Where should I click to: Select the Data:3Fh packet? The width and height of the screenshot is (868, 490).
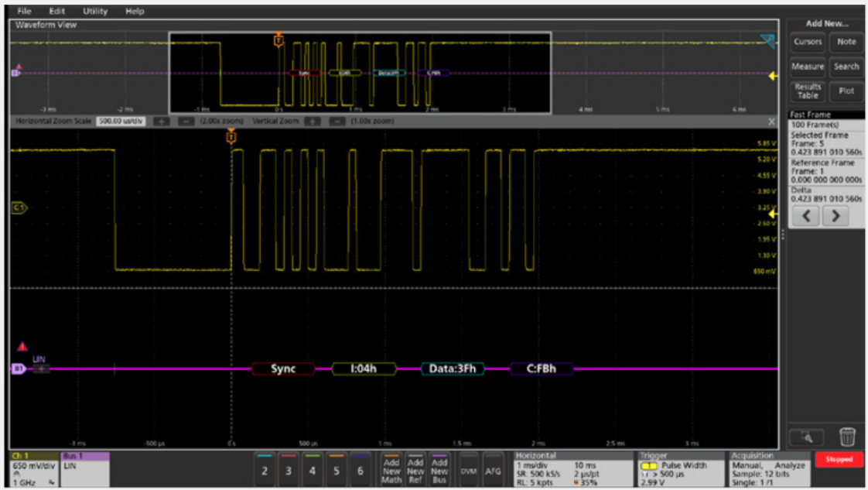click(x=453, y=368)
